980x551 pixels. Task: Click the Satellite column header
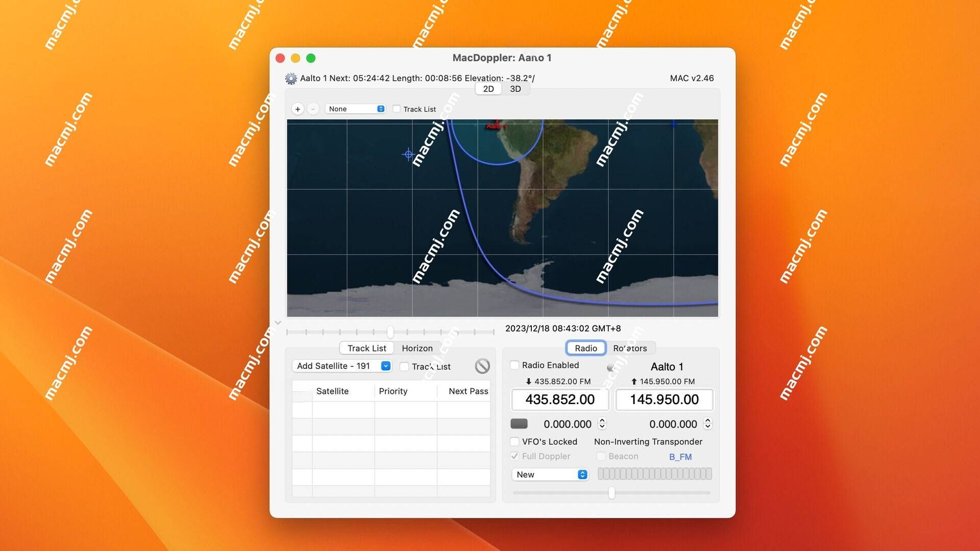pyautogui.click(x=332, y=391)
